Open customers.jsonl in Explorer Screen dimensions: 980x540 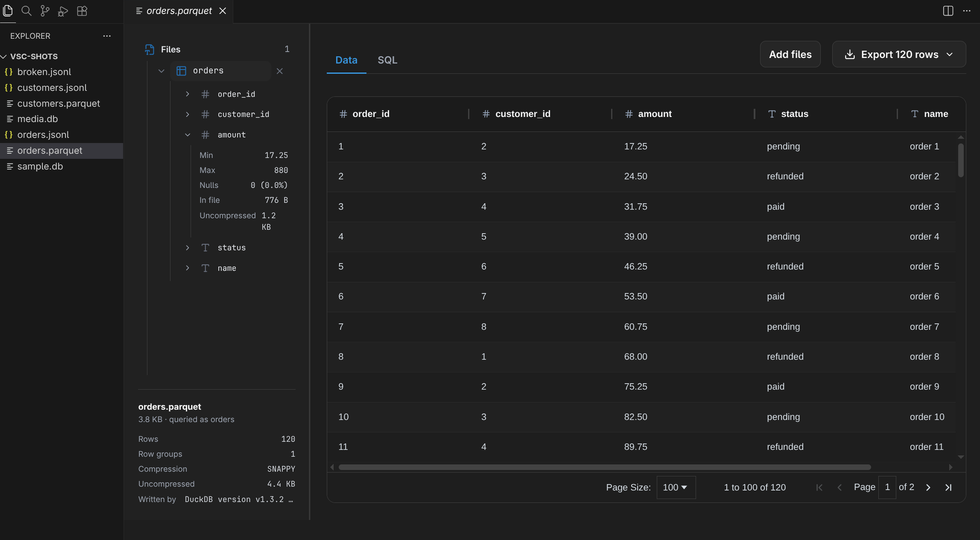[x=61, y=88]
